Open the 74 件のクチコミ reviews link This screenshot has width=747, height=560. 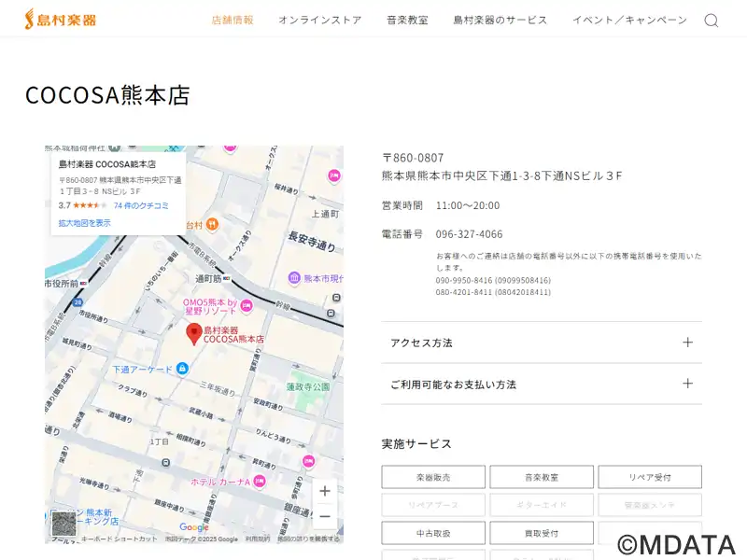141,205
